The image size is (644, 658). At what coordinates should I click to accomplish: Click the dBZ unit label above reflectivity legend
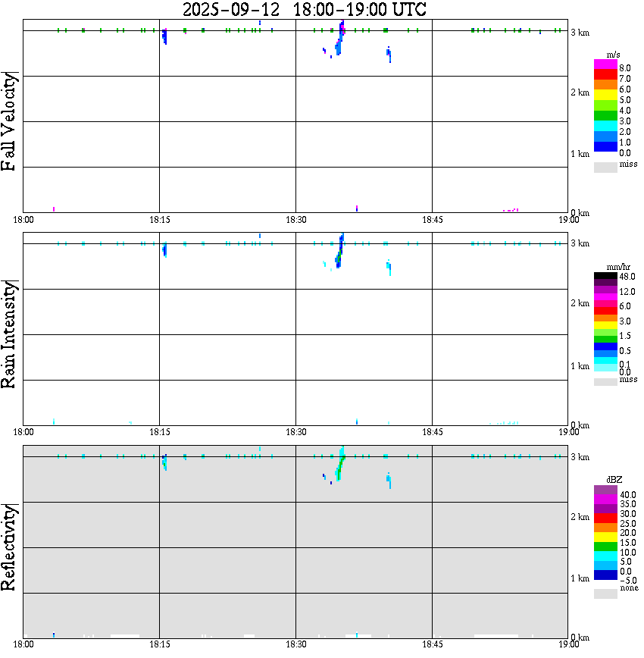coord(614,480)
